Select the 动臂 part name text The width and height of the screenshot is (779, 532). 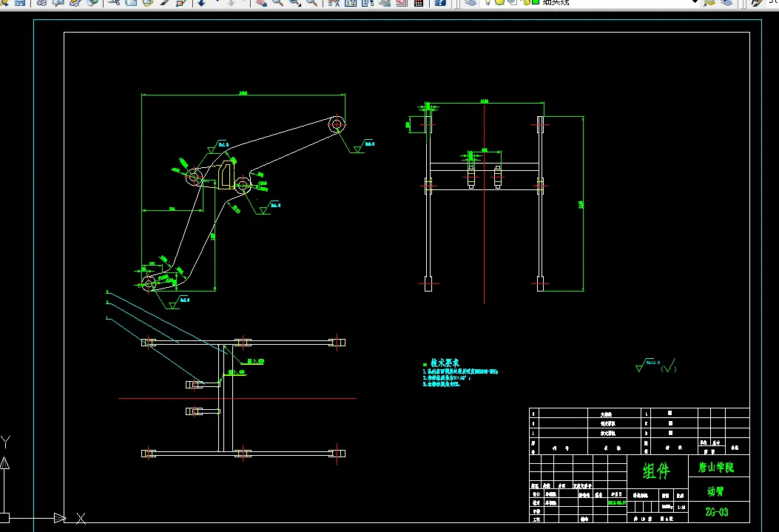[715, 491]
